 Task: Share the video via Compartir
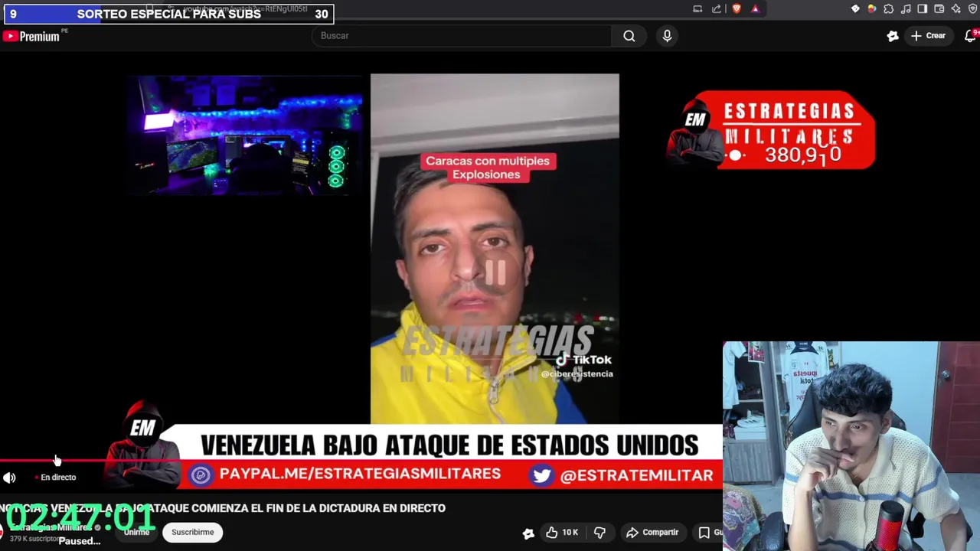click(x=652, y=532)
